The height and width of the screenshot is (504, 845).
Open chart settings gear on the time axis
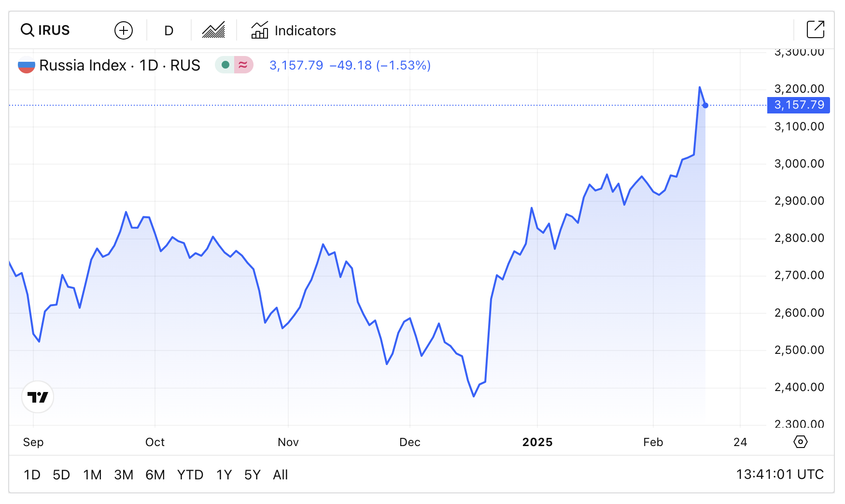801,442
